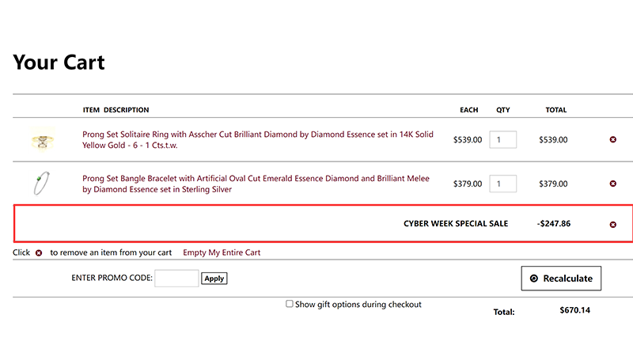The height and width of the screenshot is (364, 633).
Task: Click the $670.14 cart total amount
Action: click(x=574, y=310)
